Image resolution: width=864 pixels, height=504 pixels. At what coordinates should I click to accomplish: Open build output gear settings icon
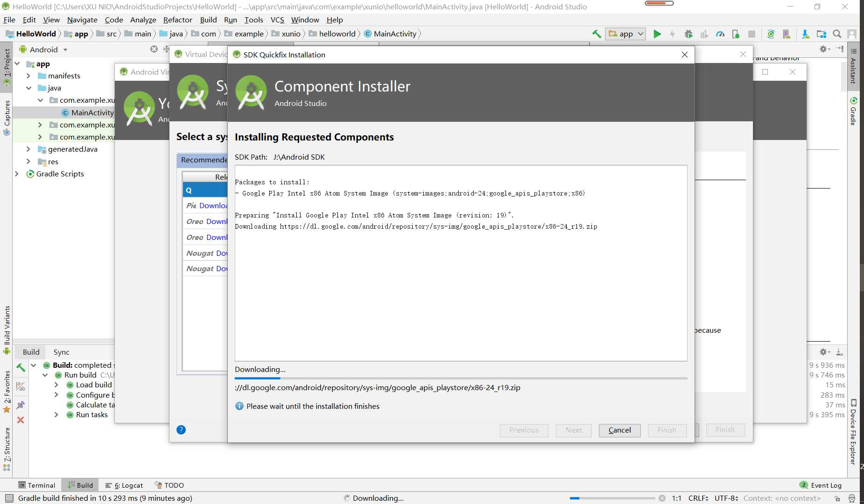click(824, 352)
